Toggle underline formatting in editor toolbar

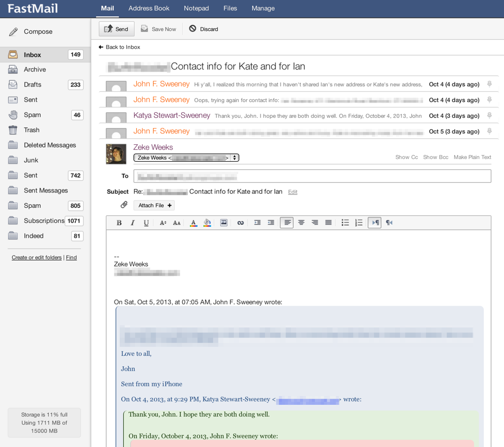[x=146, y=223]
